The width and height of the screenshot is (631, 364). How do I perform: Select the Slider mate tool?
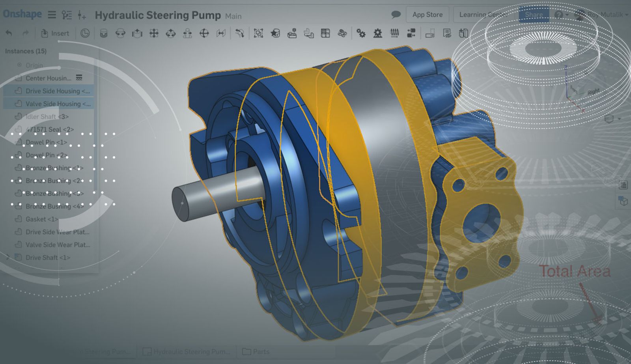[x=137, y=34]
